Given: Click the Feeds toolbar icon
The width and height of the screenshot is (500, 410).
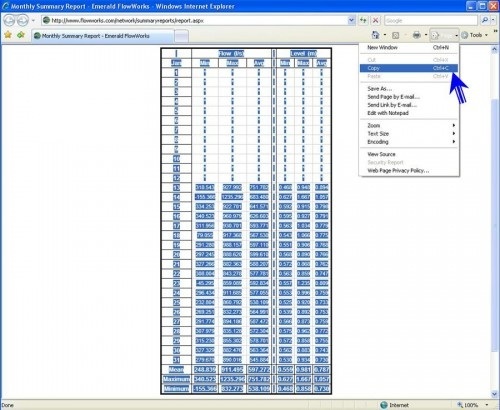Looking at the screenshot, I should (x=396, y=35).
